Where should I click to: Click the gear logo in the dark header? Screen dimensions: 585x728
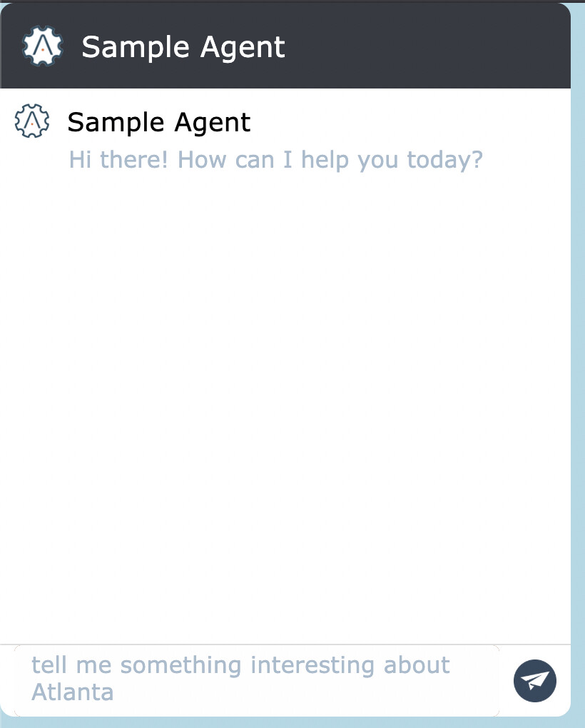click(42, 46)
